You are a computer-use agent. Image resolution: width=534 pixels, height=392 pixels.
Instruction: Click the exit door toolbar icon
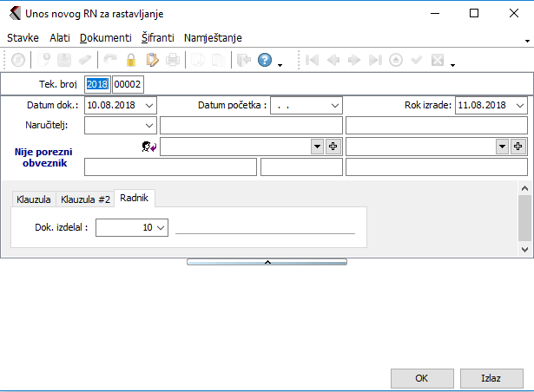[x=243, y=61]
